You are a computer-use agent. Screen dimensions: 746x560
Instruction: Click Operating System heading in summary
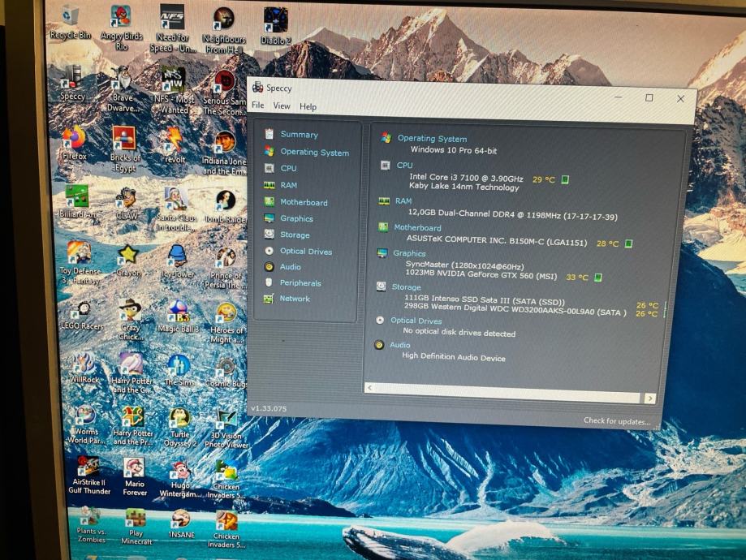click(432, 139)
